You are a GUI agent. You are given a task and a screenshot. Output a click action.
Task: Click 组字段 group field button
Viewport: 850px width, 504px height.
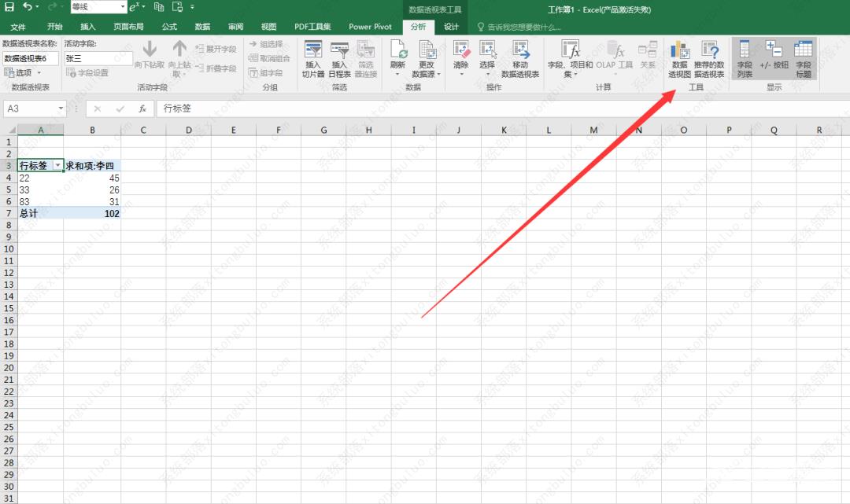click(x=266, y=72)
